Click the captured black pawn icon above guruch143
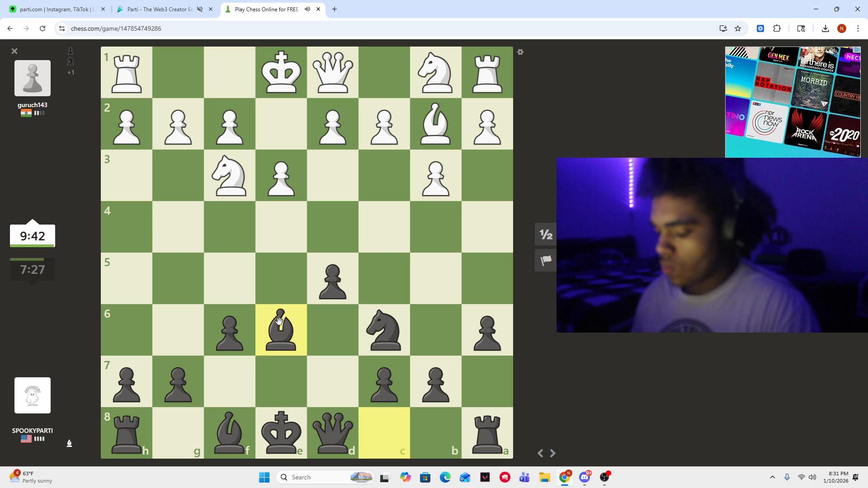Image resolution: width=868 pixels, height=488 pixels. pos(71,51)
